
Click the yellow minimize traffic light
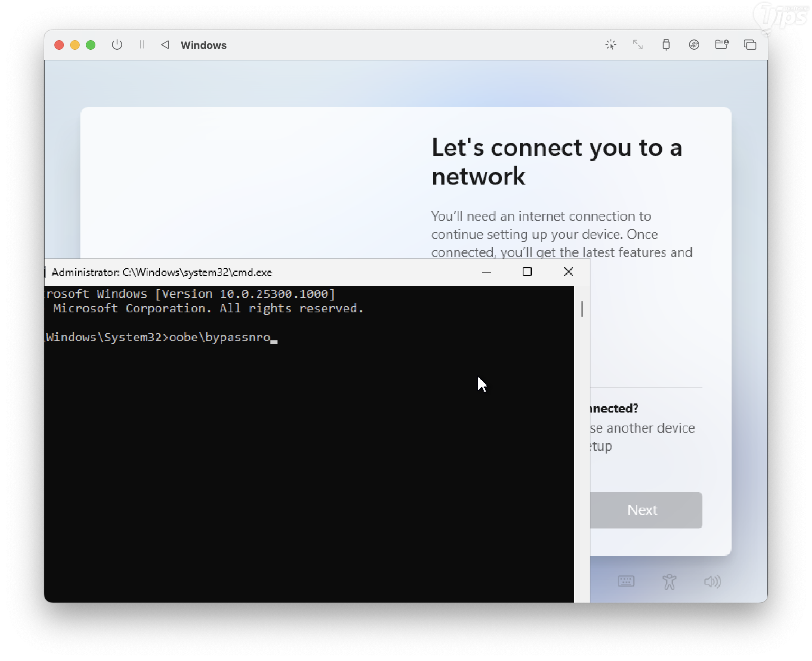[75, 45]
